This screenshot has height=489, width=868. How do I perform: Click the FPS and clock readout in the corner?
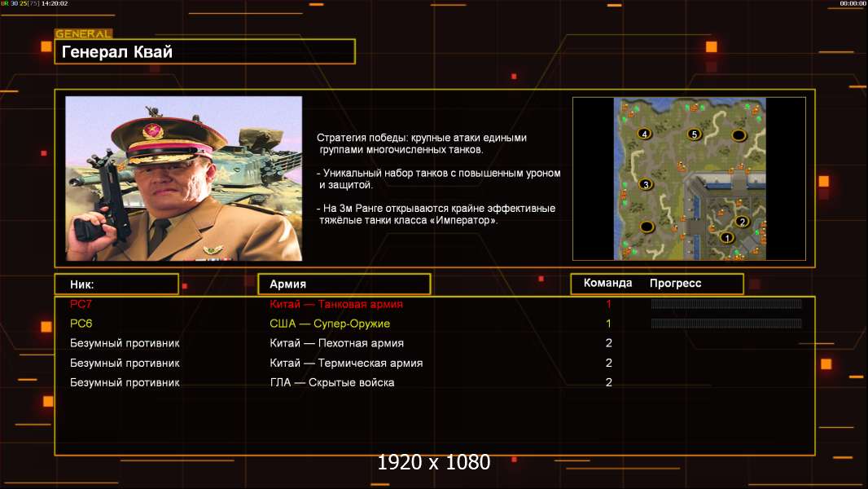(x=34, y=3)
